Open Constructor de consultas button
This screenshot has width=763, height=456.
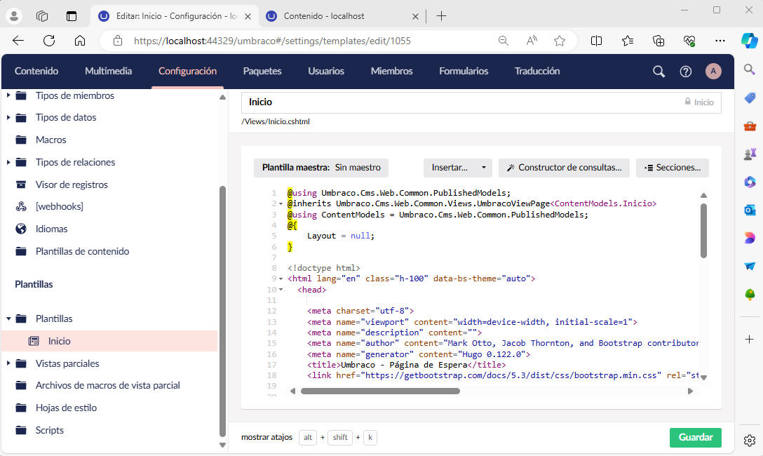[x=564, y=168]
